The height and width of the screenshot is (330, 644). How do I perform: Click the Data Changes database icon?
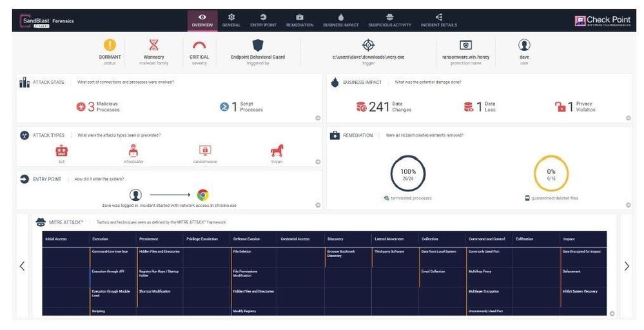pos(361,107)
